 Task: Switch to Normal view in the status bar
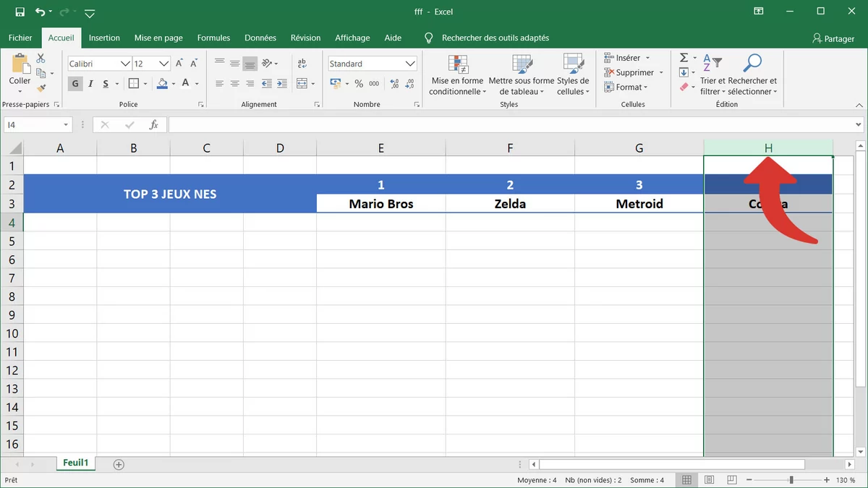pyautogui.click(x=686, y=480)
